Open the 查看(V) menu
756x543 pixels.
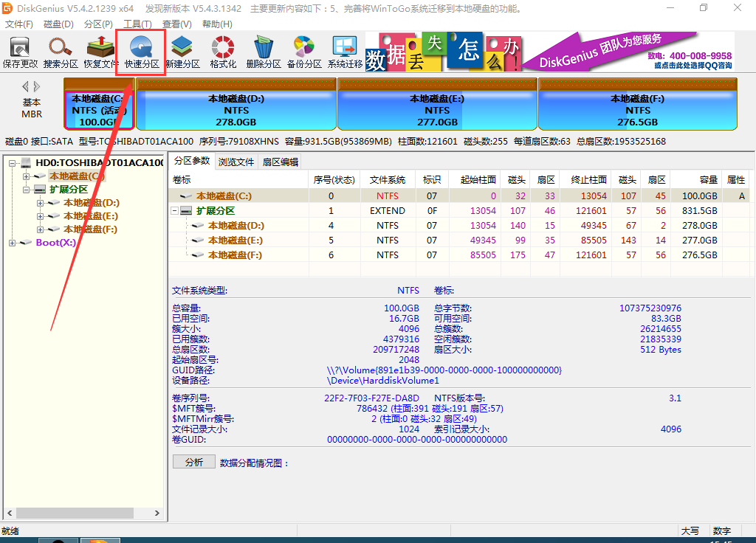(177, 24)
